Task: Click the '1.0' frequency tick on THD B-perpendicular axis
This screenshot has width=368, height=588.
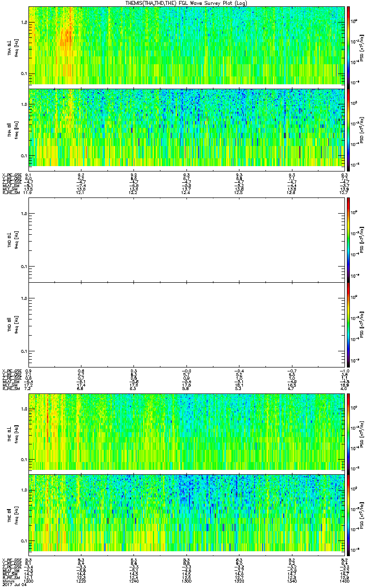Action: click(24, 213)
